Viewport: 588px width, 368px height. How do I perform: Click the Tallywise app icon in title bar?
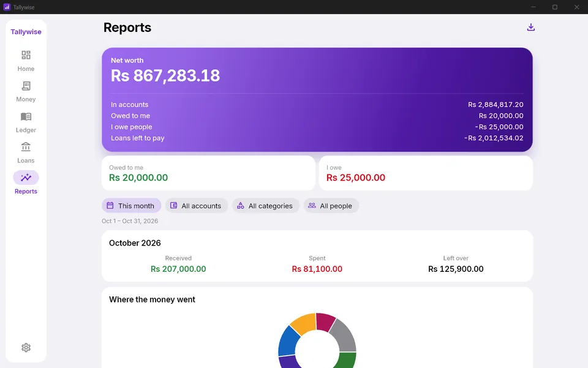7,7
